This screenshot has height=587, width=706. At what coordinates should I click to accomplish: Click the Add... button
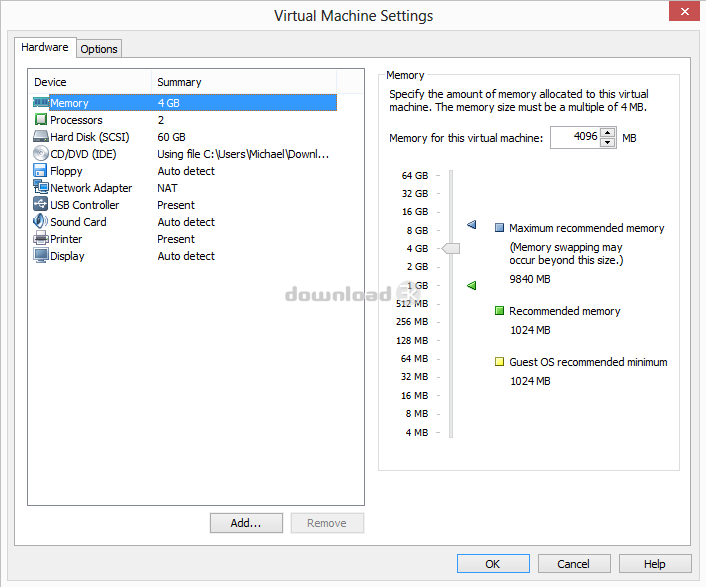point(246,523)
